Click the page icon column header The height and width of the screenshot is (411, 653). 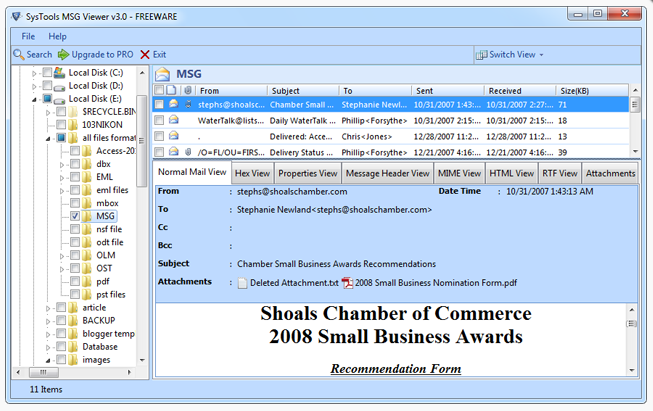171,90
